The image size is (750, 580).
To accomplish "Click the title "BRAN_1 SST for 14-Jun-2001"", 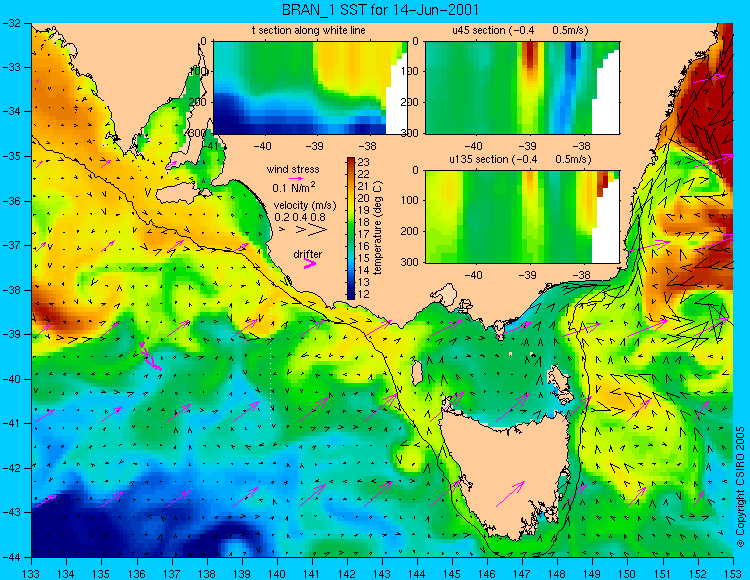I will (x=380, y=10).
